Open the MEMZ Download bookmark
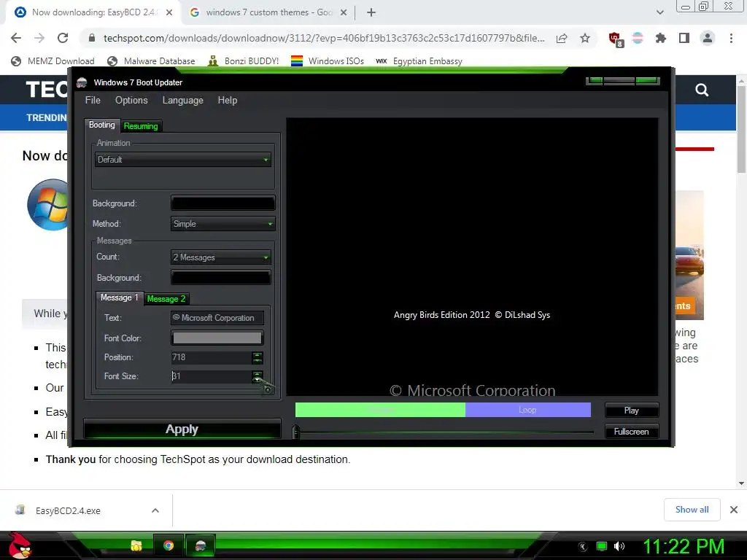This screenshot has width=747, height=560. [53, 61]
